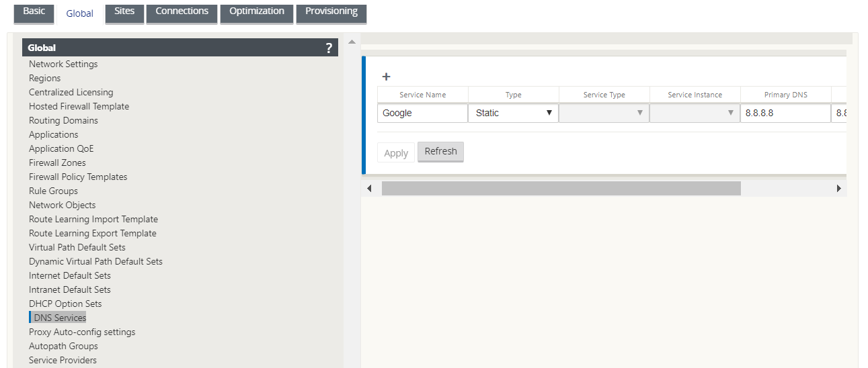Click the Type column header
Viewport: 868px width, 368px height.
(x=514, y=95)
